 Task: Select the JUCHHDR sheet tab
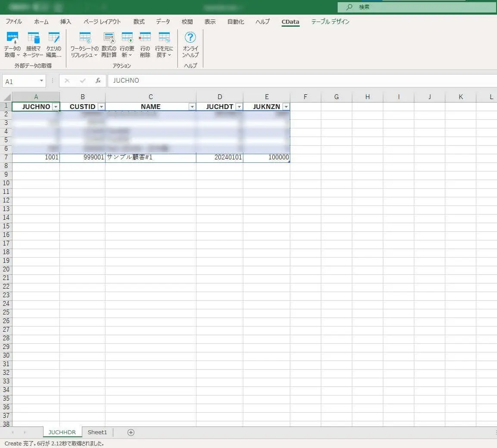tap(62, 432)
